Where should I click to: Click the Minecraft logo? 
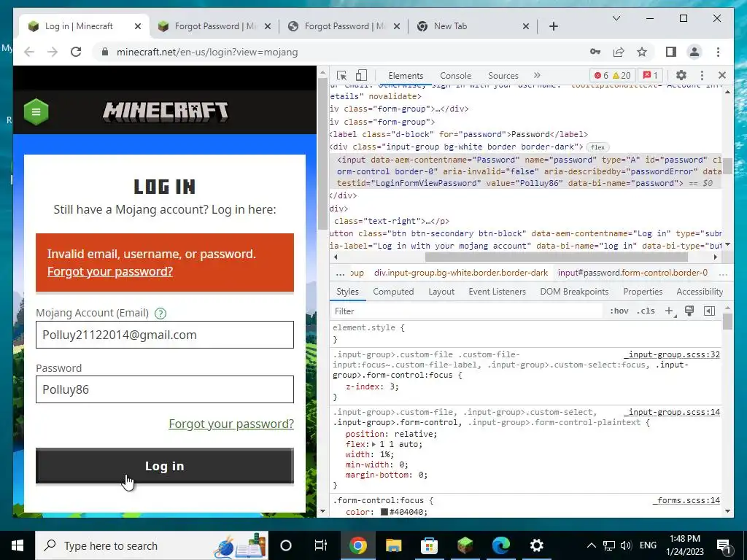tap(166, 112)
